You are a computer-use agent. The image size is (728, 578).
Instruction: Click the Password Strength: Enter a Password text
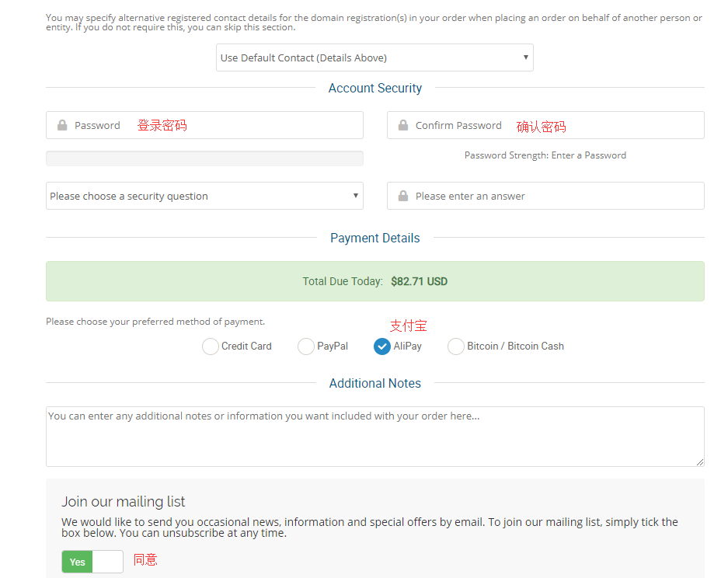pyautogui.click(x=545, y=155)
